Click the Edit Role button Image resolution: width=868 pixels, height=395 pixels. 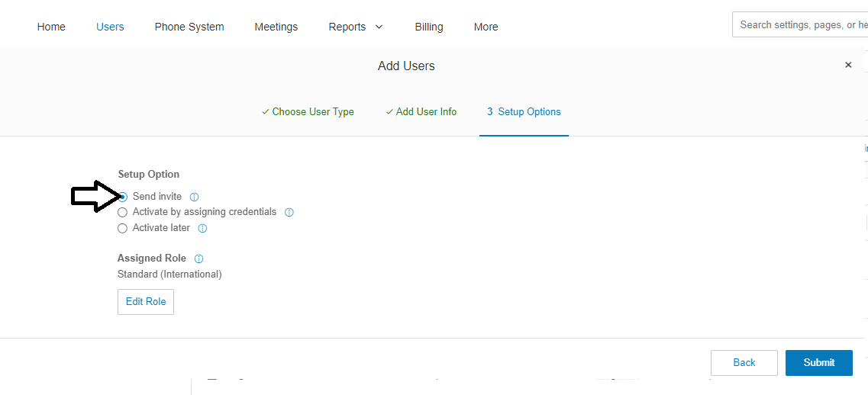click(146, 302)
